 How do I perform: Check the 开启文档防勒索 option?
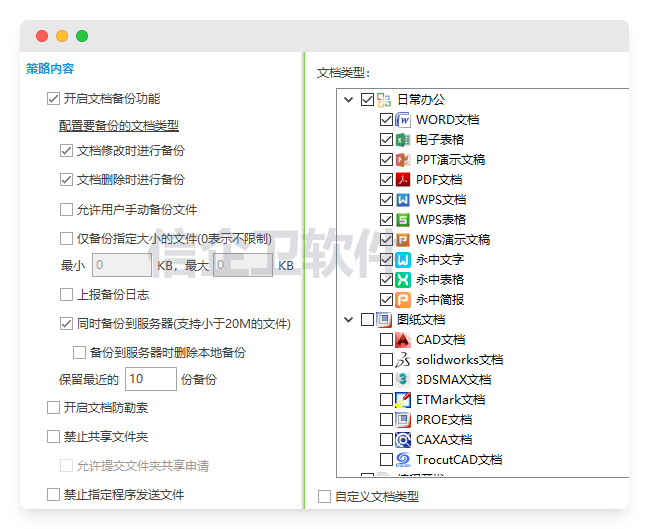(x=54, y=408)
